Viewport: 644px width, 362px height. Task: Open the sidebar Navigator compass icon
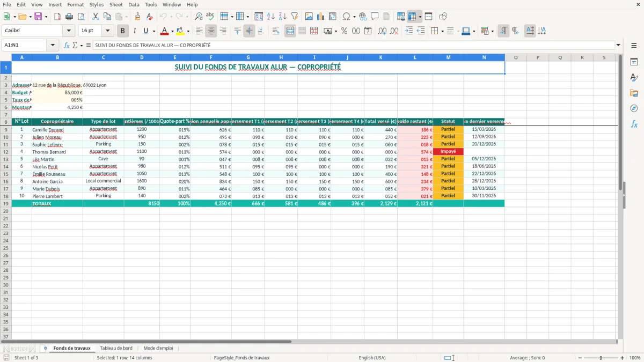point(634,108)
